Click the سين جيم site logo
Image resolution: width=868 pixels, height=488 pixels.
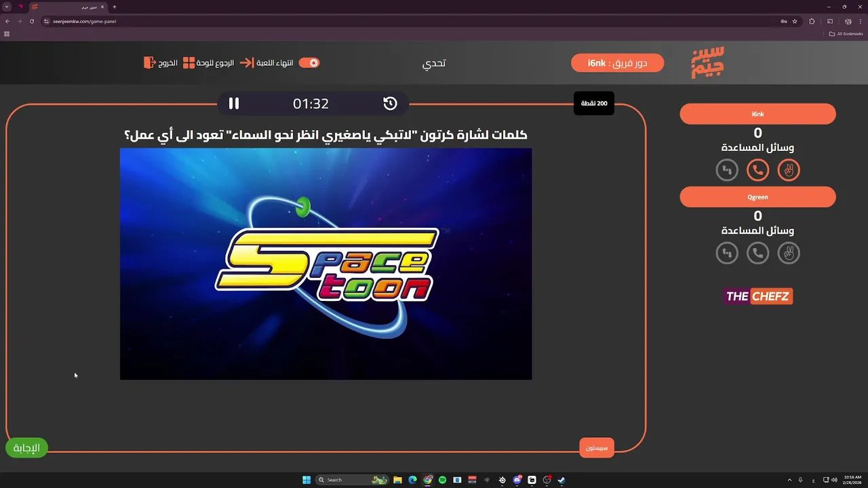pos(708,62)
